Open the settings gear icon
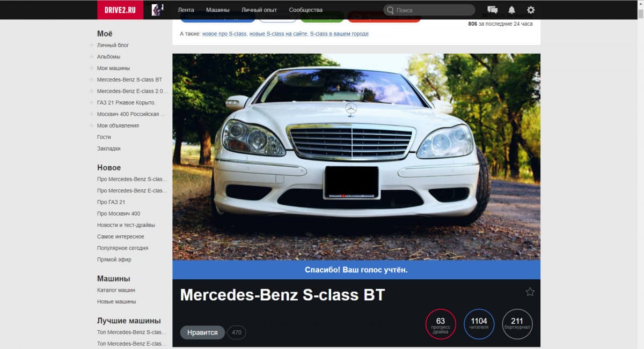Viewport: 644px width, 349px height. [x=531, y=10]
